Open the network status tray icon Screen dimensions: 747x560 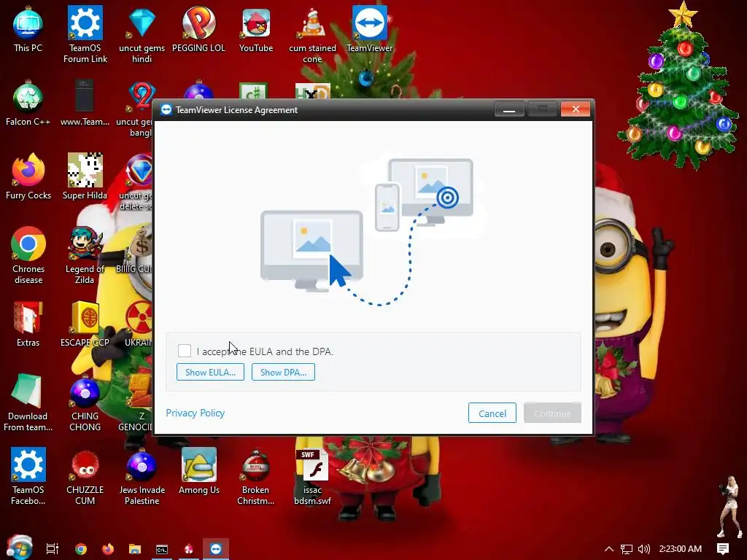pyautogui.click(x=627, y=549)
